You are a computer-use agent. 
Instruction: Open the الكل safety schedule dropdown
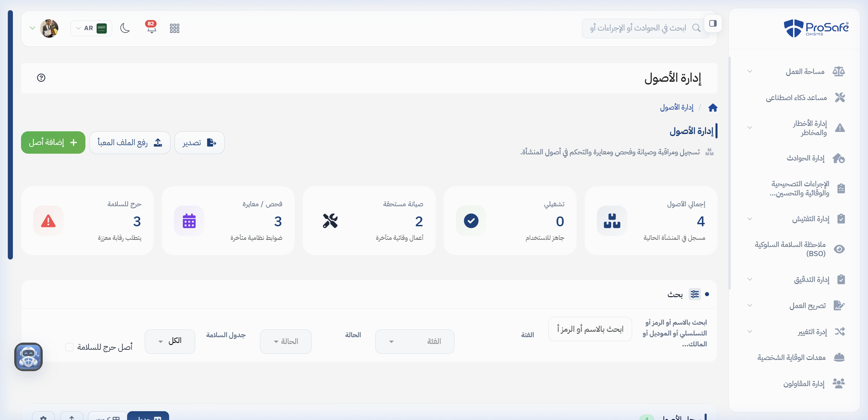point(170,342)
